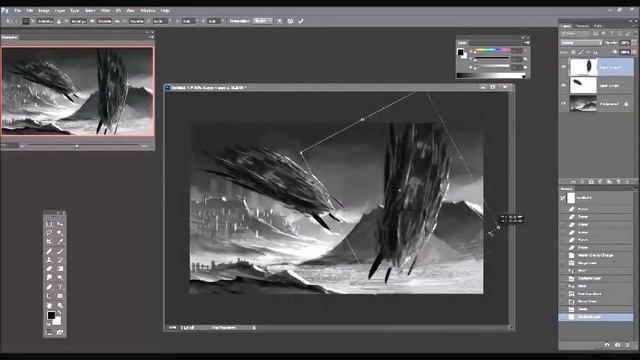Select the Gradient tool
The width and height of the screenshot is (640, 360).
click(x=60, y=269)
